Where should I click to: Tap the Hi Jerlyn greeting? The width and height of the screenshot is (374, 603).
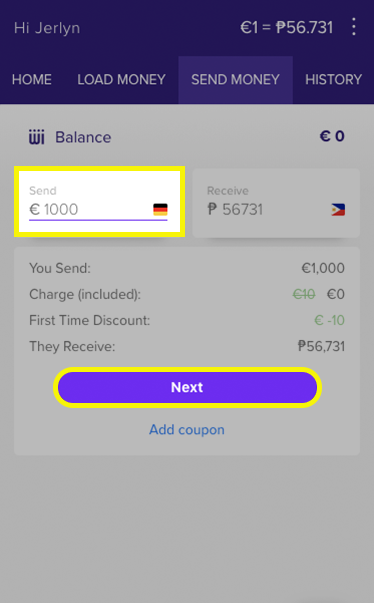click(47, 28)
